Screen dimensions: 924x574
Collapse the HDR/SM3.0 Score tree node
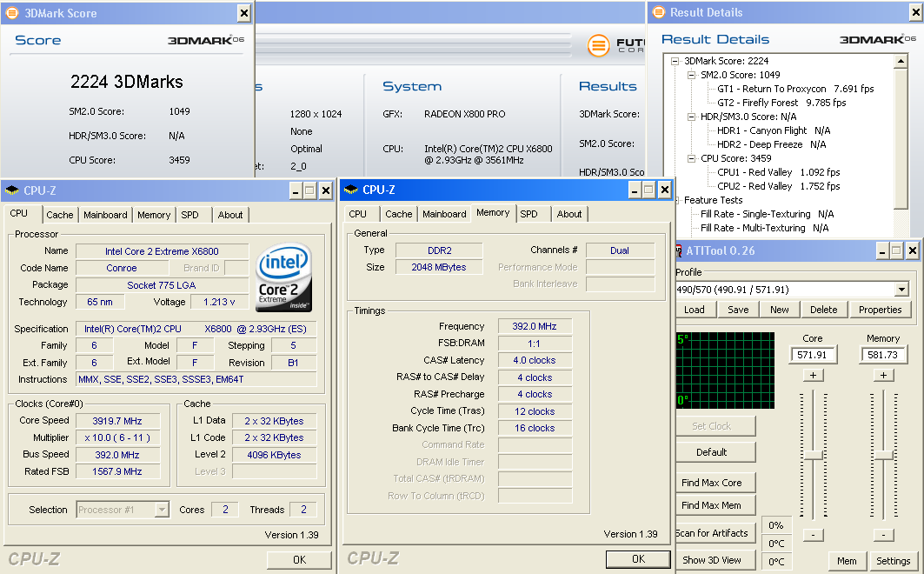tap(692, 117)
